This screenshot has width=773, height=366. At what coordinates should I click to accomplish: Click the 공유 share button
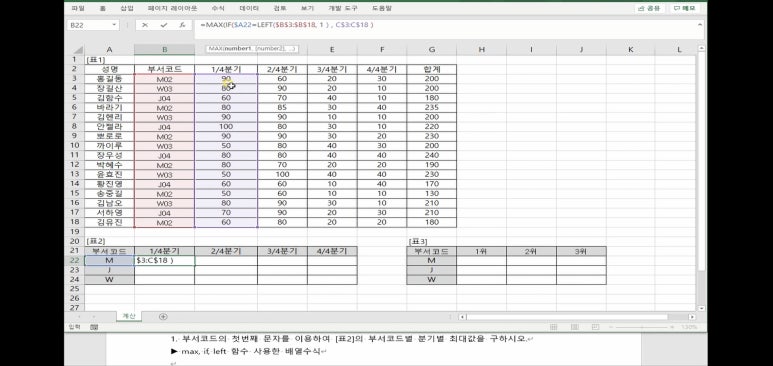click(x=650, y=8)
